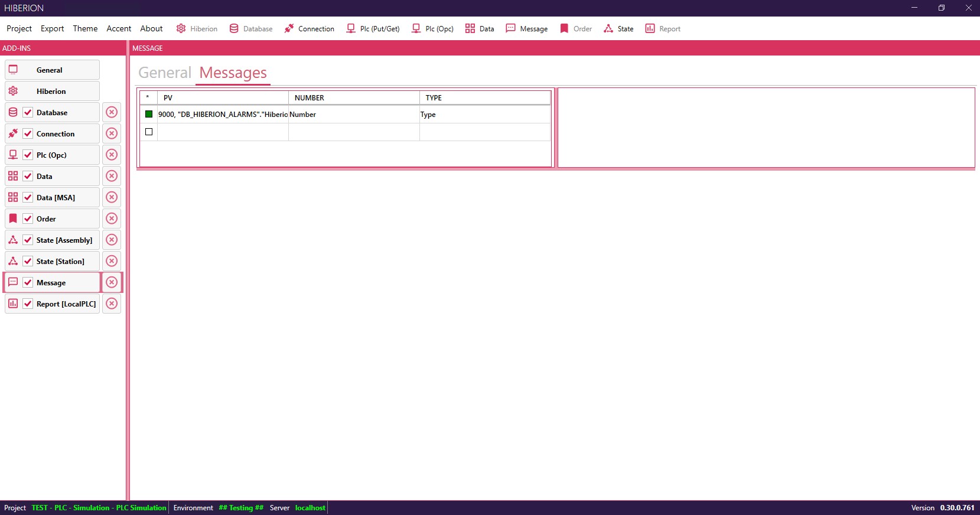Toggle the Database add-in checkbox
Image resolution: width=980 pixels, height=515 pixels.
click(28, 112)
